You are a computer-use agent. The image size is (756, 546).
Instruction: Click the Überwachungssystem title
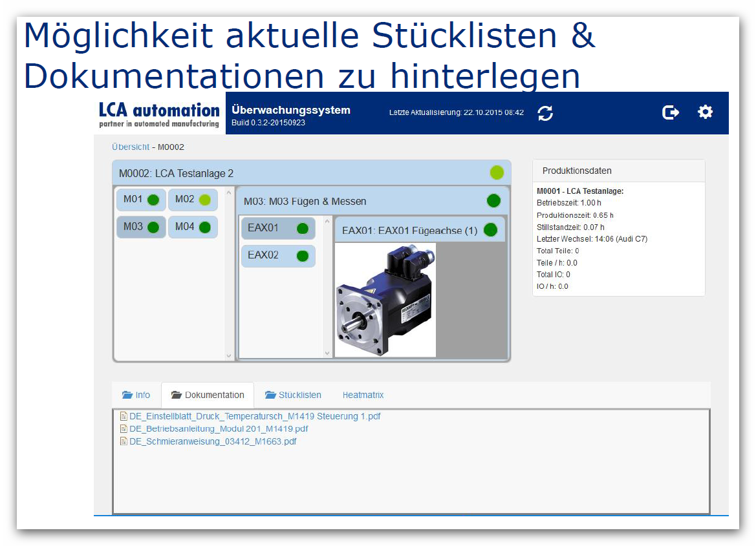point(291,110)
